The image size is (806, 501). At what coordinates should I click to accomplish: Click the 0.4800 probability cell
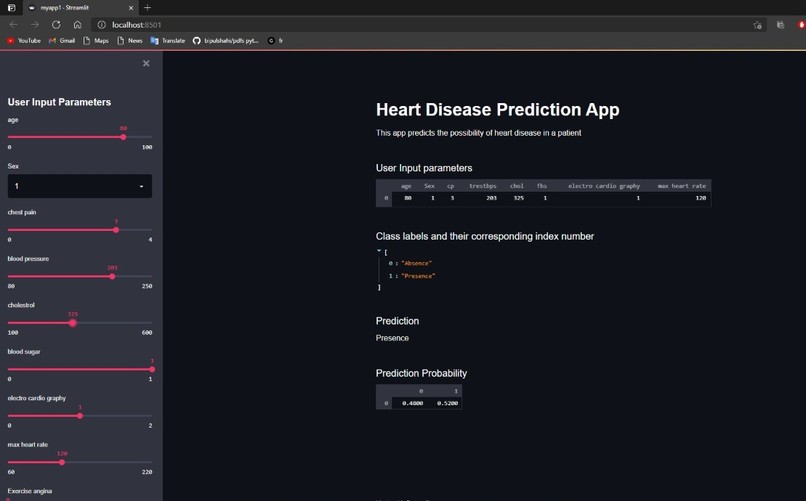pos(413,403)
